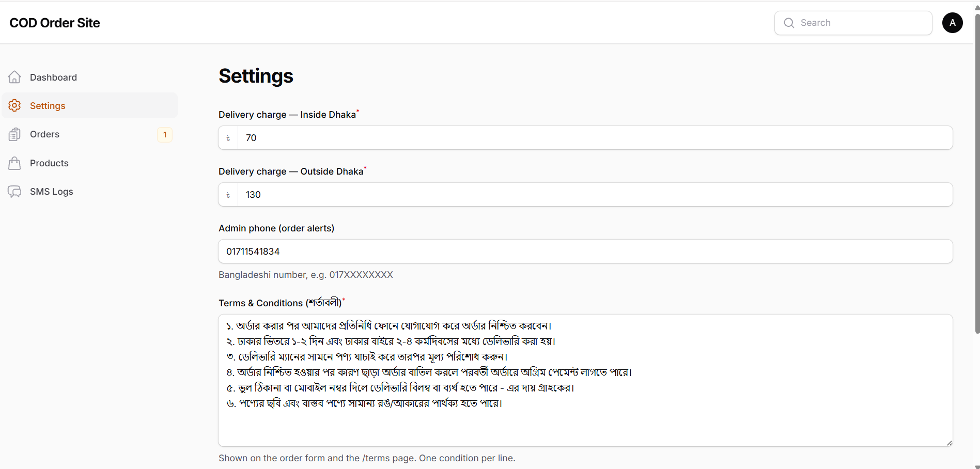Viewport: 980px width, 469px height.
Task: Click the search magnifier icon
Action: pyautogui.click(x=789, y=23)
